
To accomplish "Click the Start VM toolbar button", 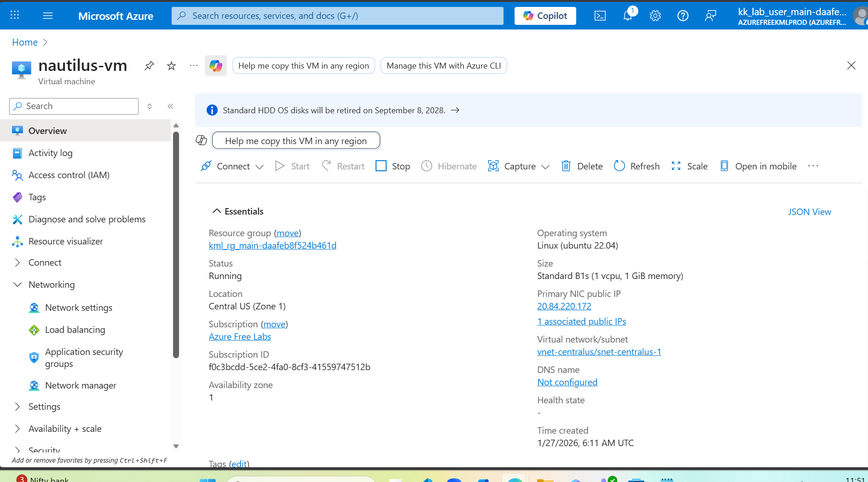I will (x=292, y=166).
